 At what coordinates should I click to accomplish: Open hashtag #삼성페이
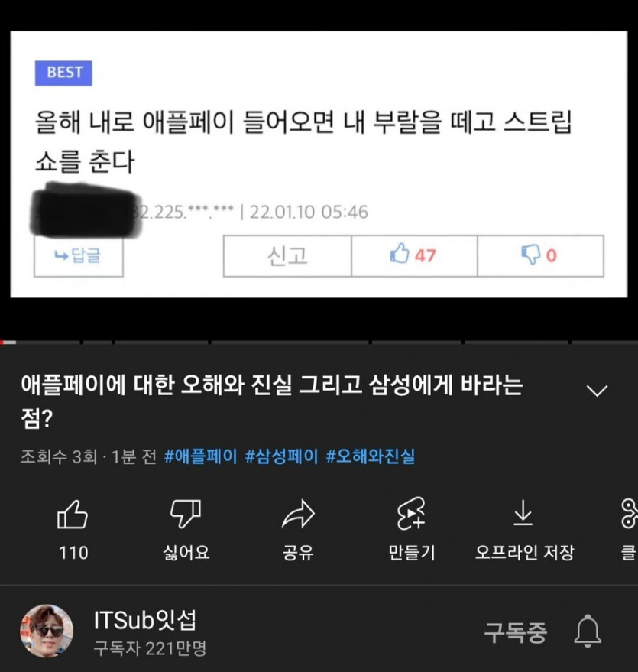(281, 456)
